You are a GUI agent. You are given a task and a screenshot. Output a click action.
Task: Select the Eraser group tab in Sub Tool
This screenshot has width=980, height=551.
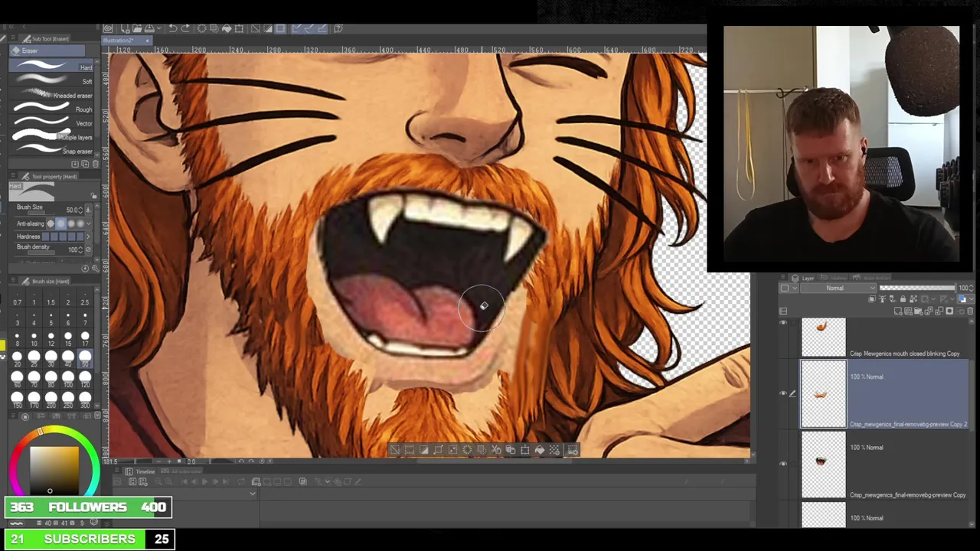47,51
